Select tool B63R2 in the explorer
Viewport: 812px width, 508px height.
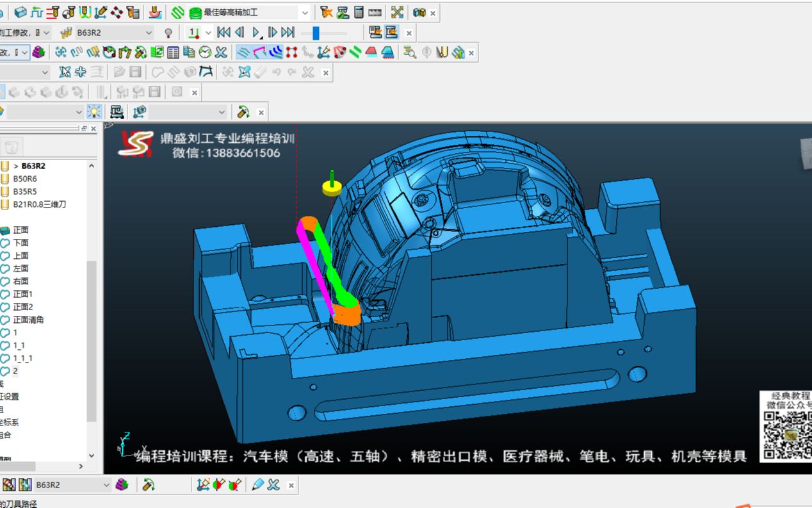[x=33, y=166]
